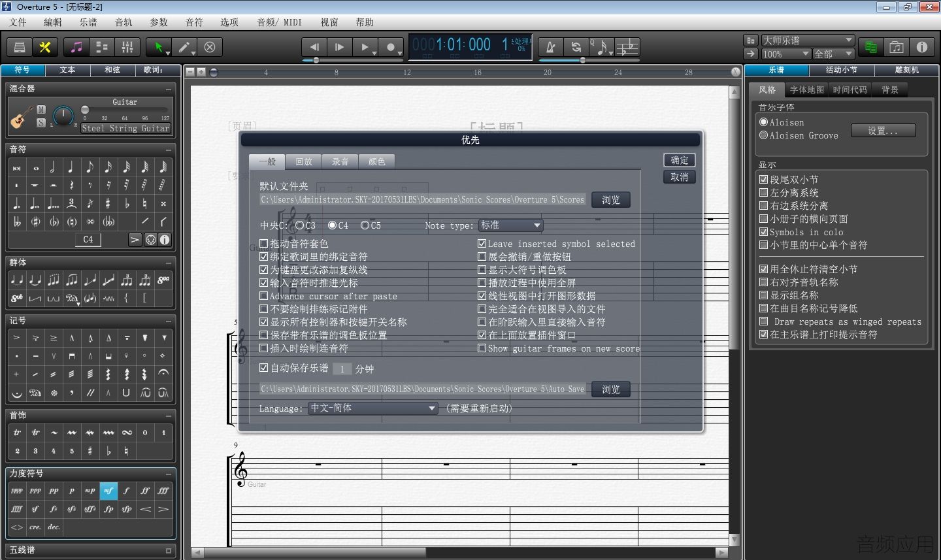Click the 确定 button
This screenshot has height=560, width=941.
680,160
